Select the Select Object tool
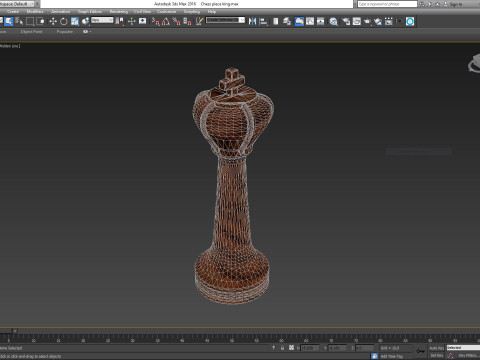This screenshot has height=360, width=480. click(x=9, y=21)
